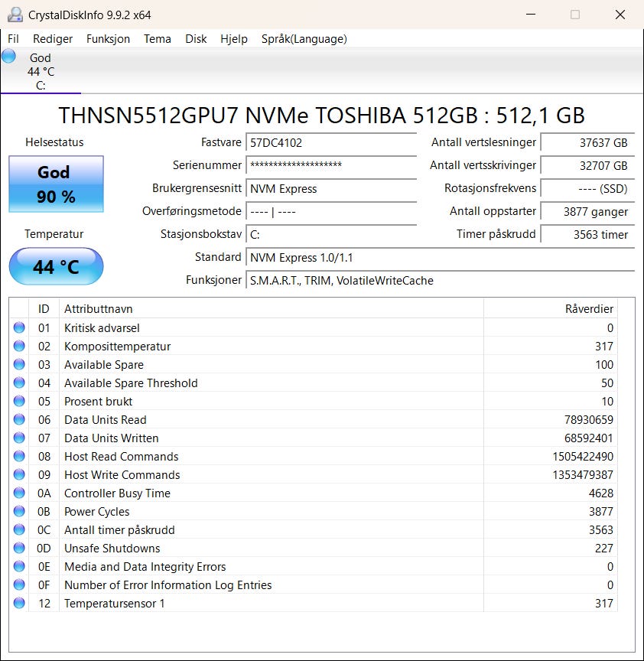Click status orb beside Host Read Commands

[19, 456]
